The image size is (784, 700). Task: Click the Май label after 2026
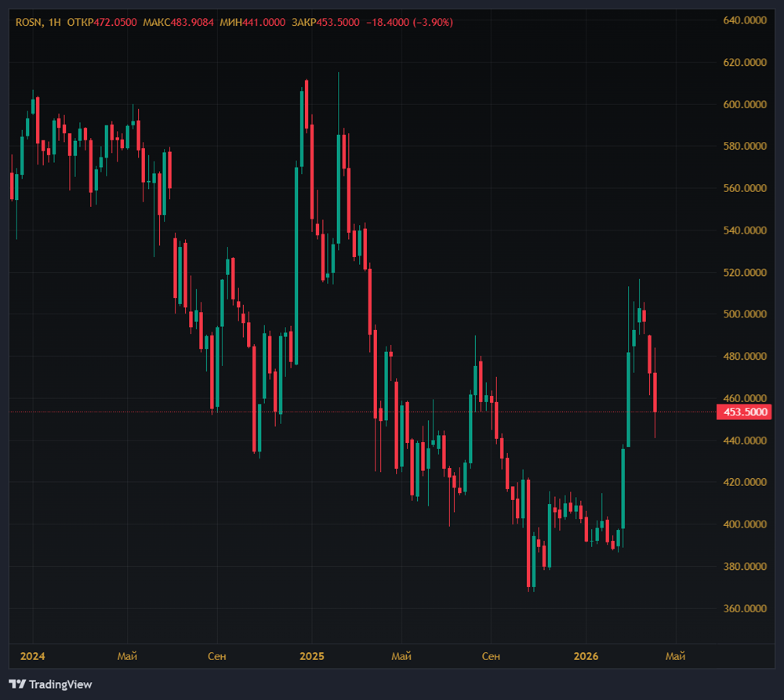[x=676, y=657]
